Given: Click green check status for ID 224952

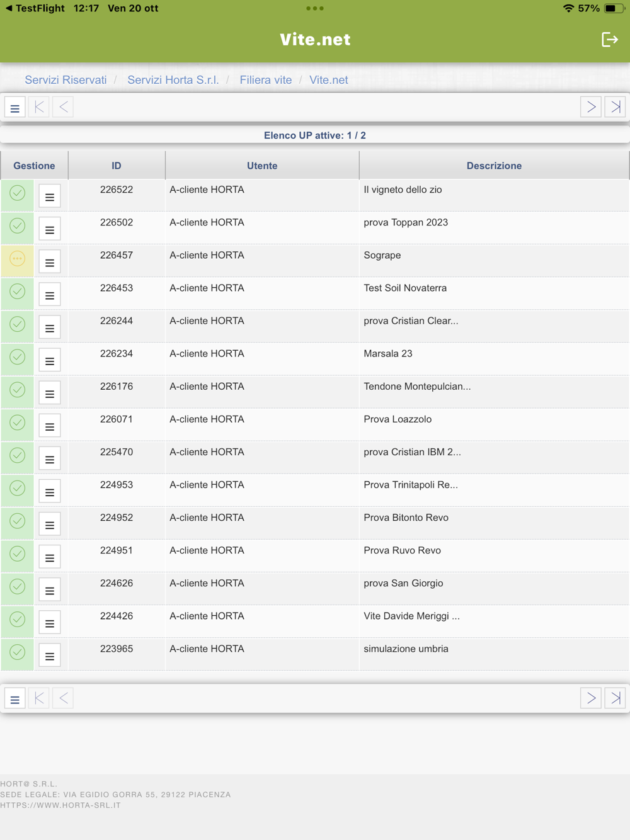Looking at the screenshot, I should 18,521.
